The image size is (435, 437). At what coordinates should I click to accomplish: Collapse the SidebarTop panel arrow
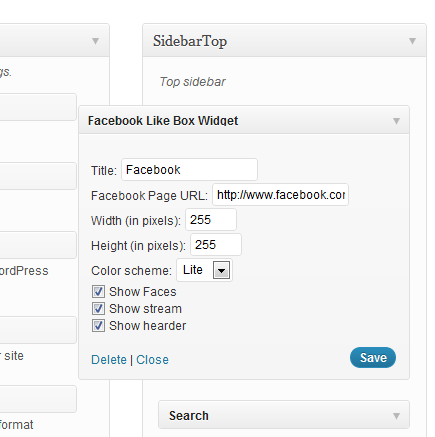[412, 41]
